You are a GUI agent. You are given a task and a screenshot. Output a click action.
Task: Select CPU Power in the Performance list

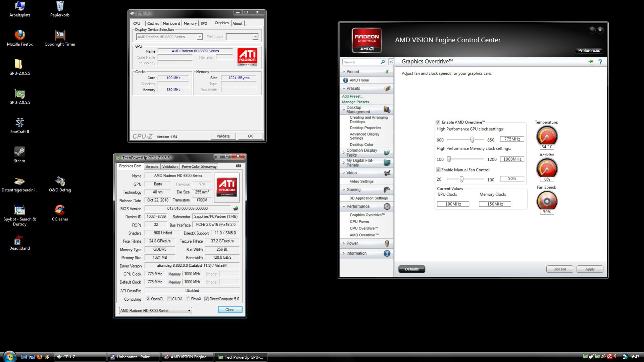pyautogui.click(x=359, y=222)
